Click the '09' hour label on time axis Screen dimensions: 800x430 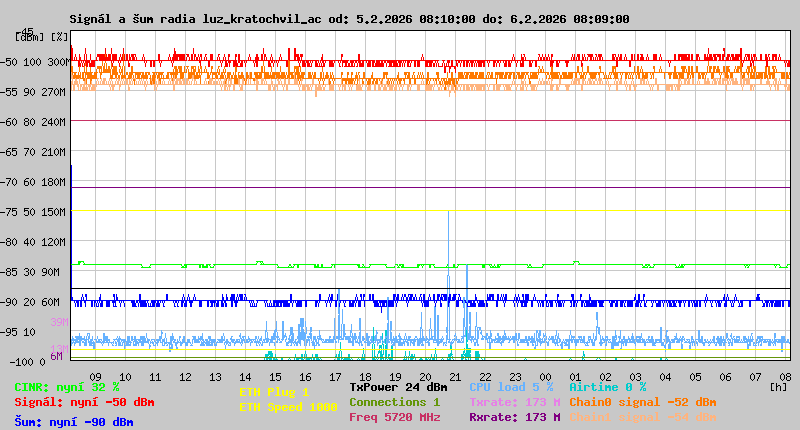pos(95,377)
